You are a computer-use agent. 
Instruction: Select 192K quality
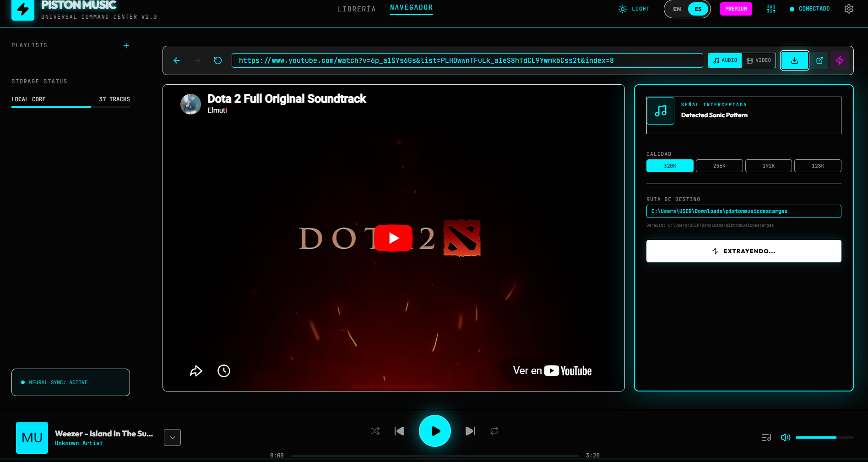click(x=769, y=166)
